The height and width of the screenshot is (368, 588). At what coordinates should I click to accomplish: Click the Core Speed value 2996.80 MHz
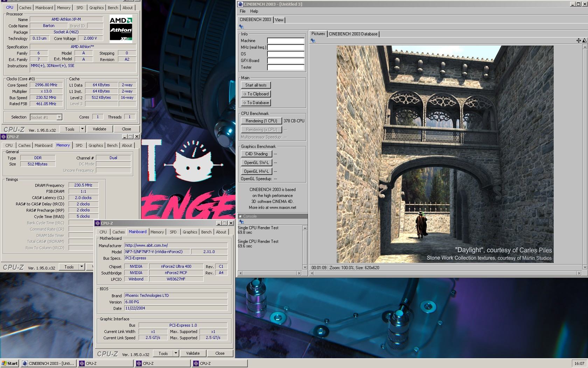click(x=46, y=85)
